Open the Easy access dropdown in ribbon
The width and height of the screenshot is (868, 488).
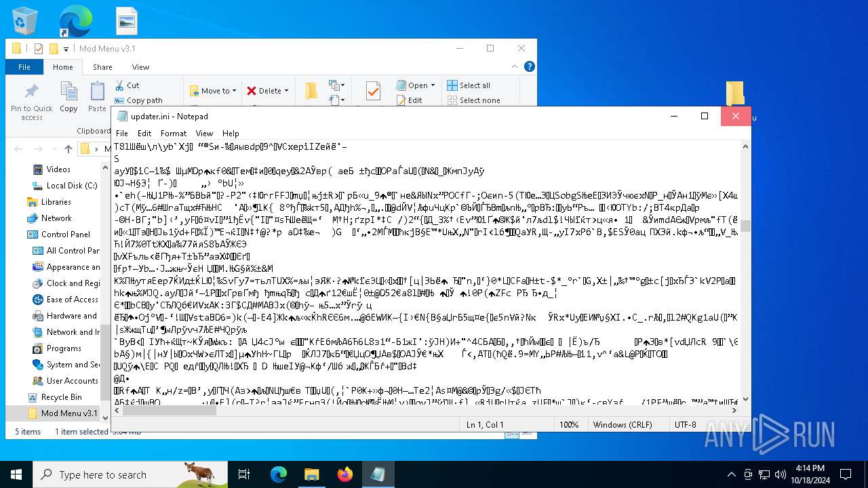[x=337, y=100]
